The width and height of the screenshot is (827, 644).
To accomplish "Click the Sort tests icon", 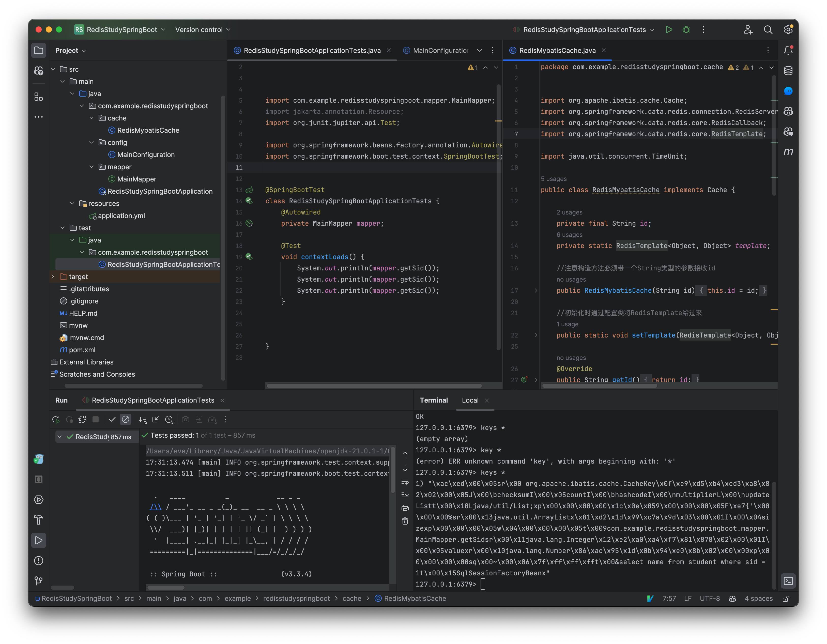I will point(142,420).
